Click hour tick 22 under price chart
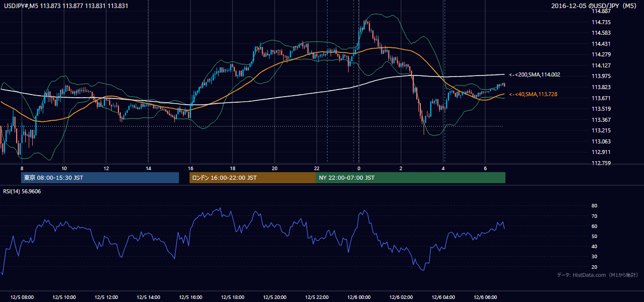The width and height of the screenshot is (644, 302). tap(316, 168)
